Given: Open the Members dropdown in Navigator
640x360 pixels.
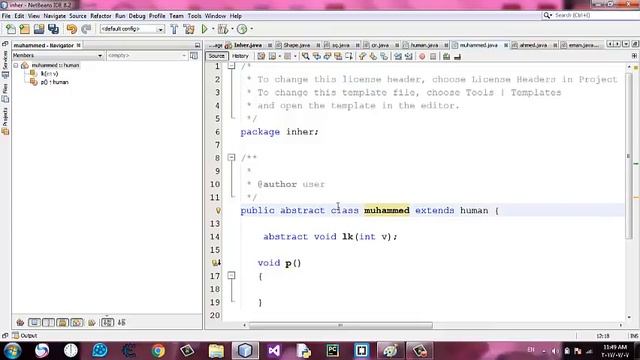Looking at the screenshot, I should tap(58, 55).
